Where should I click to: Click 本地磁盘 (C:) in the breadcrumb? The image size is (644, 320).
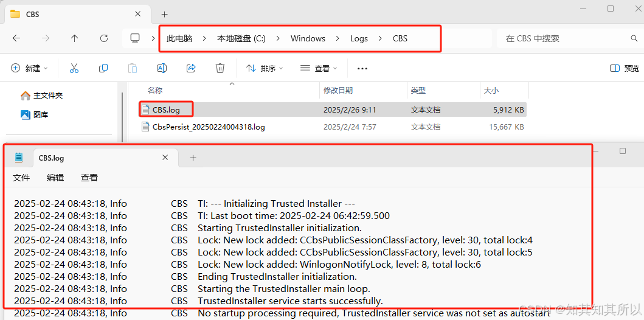[241, 38]
